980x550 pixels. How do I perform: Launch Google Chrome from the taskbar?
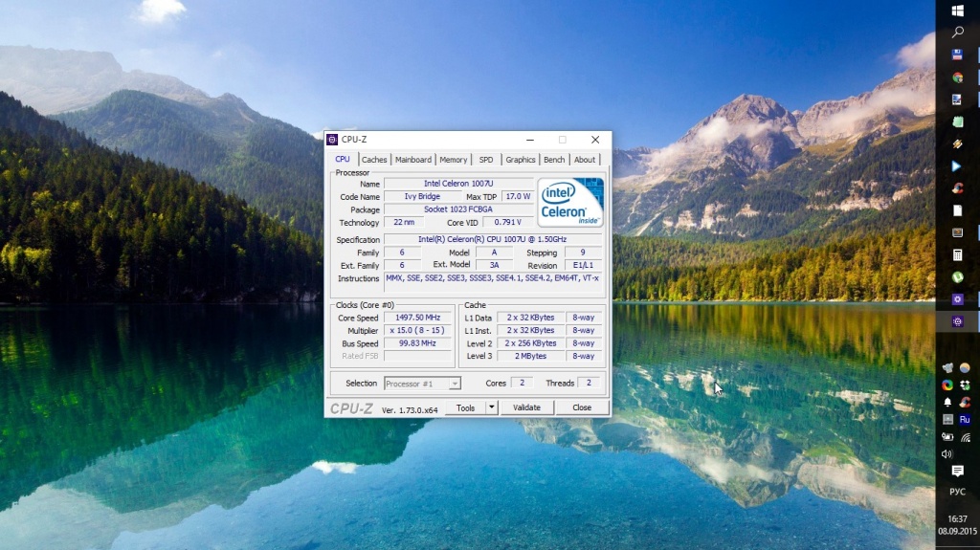click(957, 77)
